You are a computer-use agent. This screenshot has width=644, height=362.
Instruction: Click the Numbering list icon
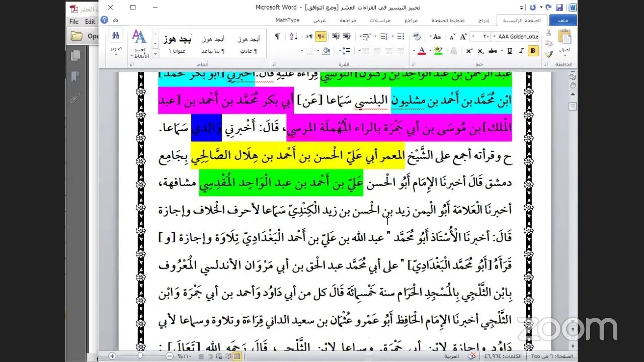(x=383, y=36)
